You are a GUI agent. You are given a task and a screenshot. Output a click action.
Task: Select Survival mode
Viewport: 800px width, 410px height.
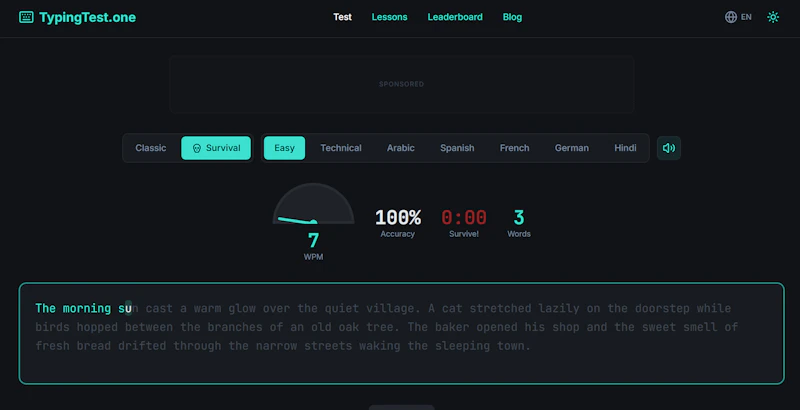(x=216, y=148)
